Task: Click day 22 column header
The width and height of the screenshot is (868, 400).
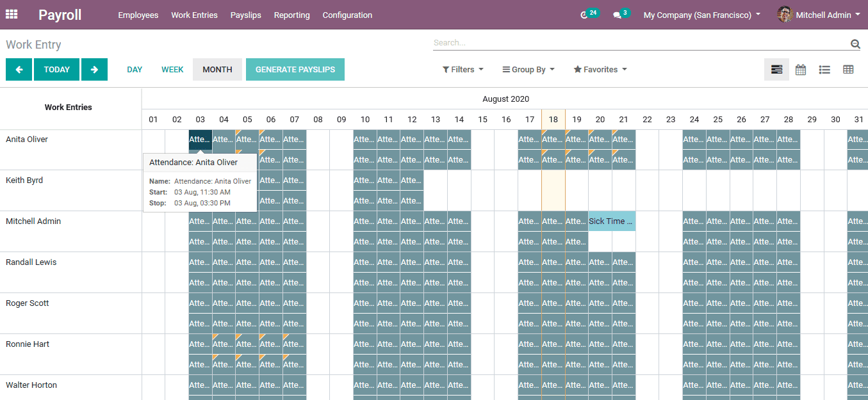Action: 647,120
